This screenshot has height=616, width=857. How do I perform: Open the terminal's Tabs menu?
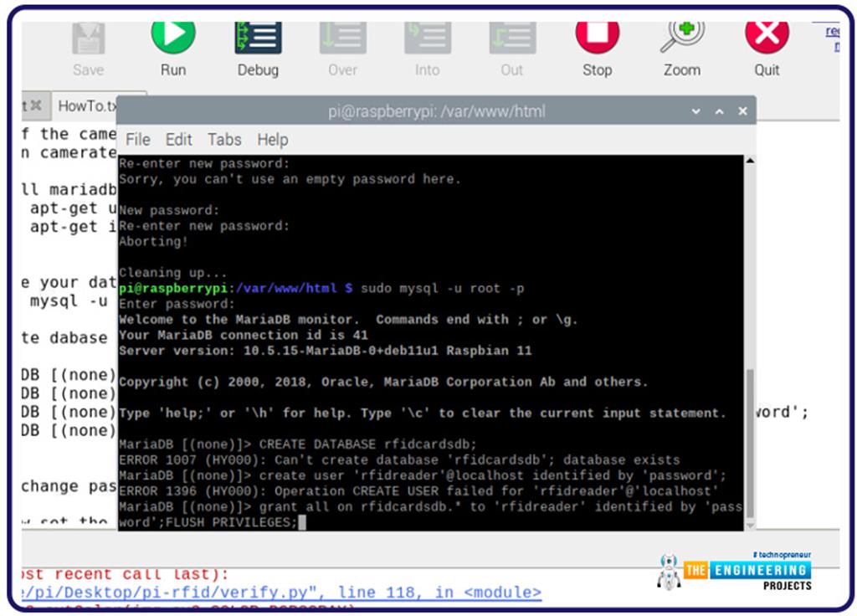pos(223,140)
